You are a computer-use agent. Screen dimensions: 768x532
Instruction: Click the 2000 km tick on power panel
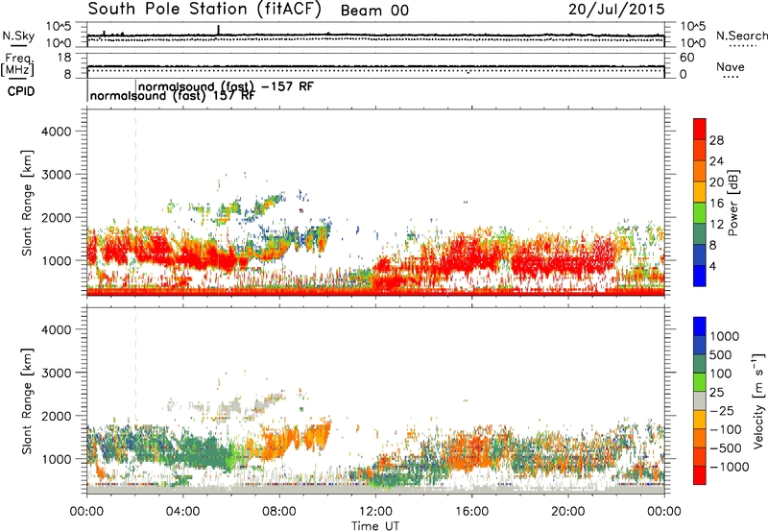coord(56,217)
